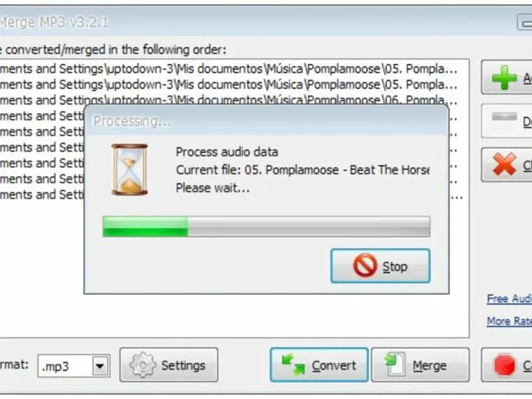Open the Free Audio link
Screen dimensions: 532x399
(x=509, y=299)
